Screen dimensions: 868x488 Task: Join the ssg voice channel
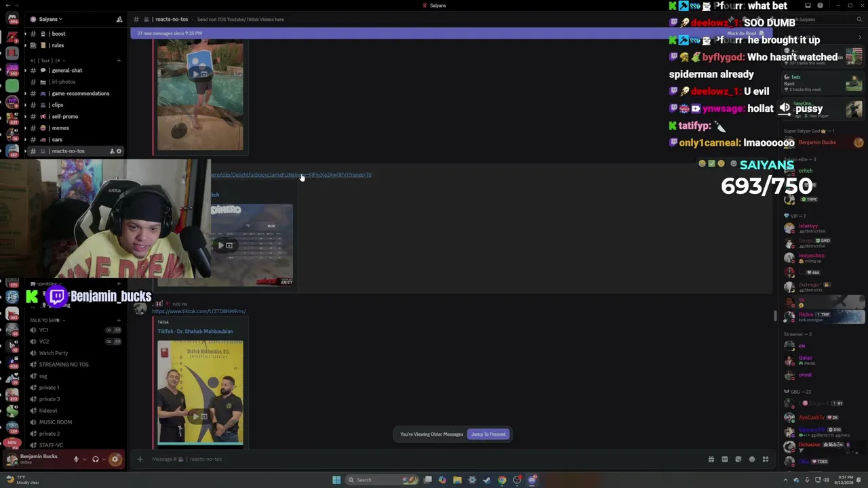click(x=75, y=376)
